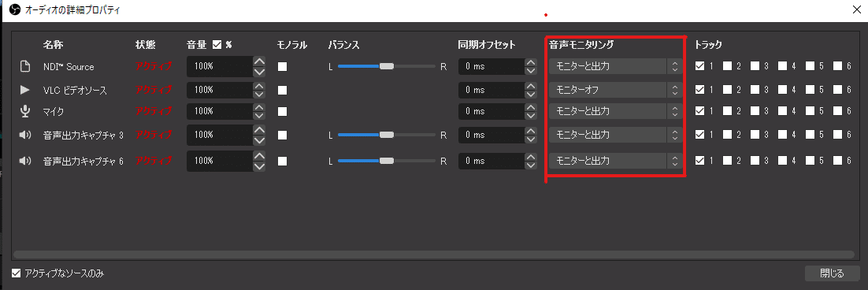The width and height of the screenshot is (868, 290).
Task: Click NDI Source balance slider handle
Action: click(x=387, y=66)
